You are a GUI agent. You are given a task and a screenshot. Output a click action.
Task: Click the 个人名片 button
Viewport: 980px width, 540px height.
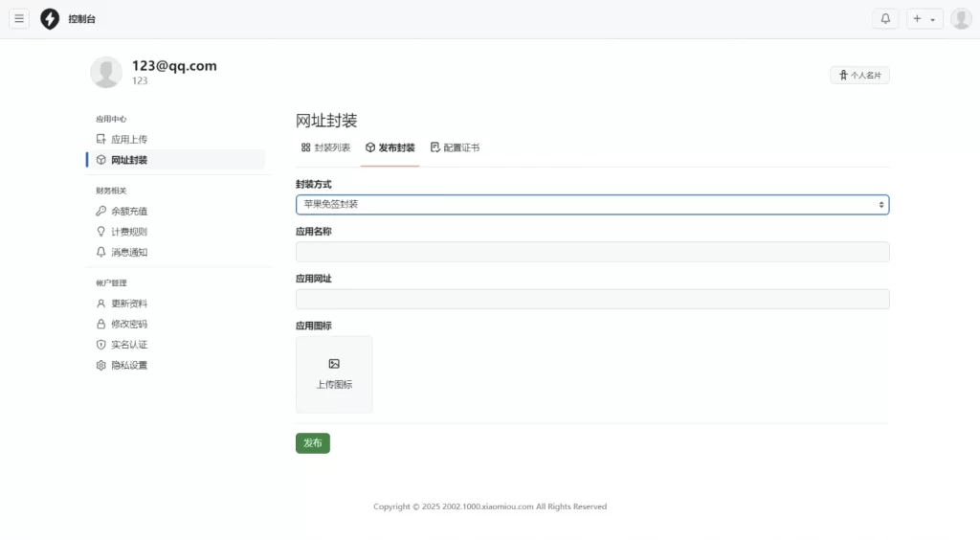pos(859,76)
